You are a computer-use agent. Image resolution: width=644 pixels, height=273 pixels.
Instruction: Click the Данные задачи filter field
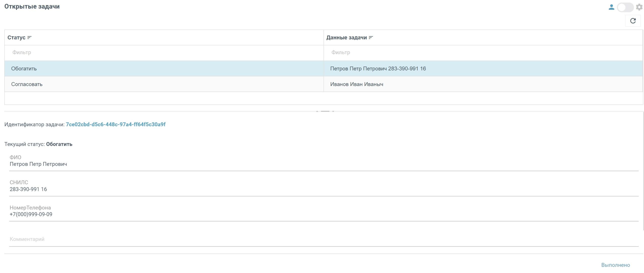tap(482, 52)
